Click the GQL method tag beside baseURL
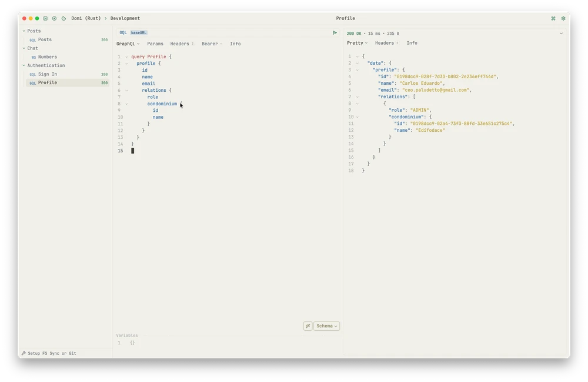 (123, 32)
